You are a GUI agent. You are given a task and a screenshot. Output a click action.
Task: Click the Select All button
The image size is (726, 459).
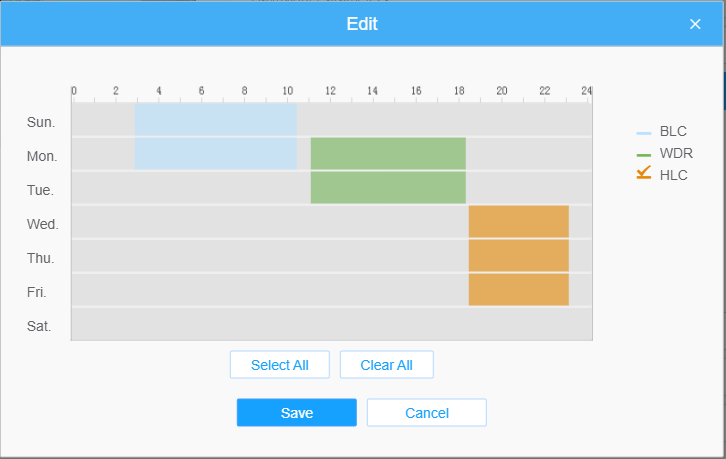(279, 365)
